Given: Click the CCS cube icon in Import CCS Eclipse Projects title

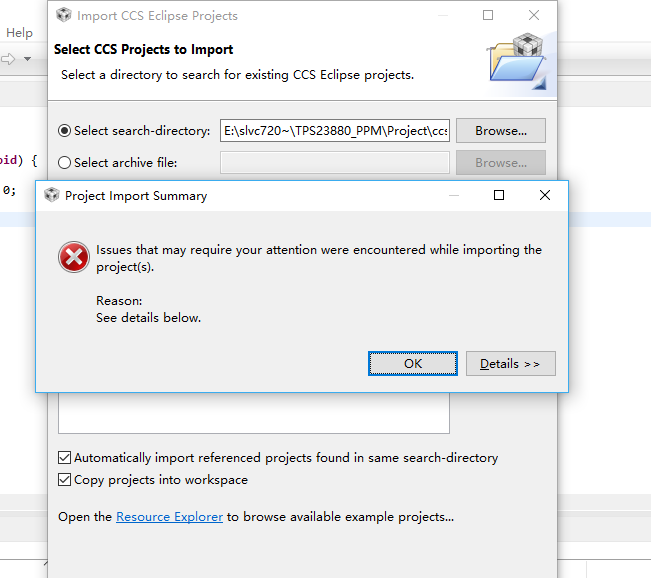Looking at the screenshot, I should click(x=64, y=15).
